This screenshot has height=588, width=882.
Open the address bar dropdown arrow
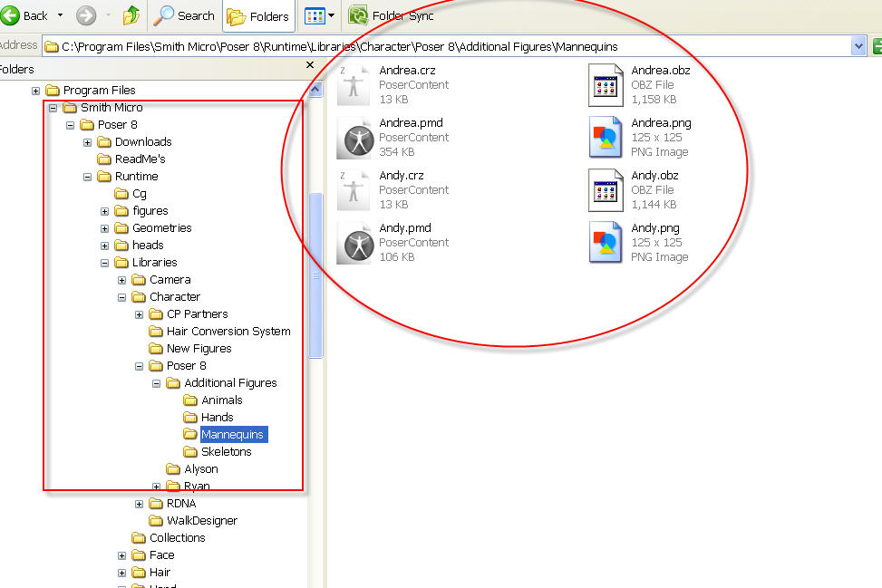pos(858,46)
